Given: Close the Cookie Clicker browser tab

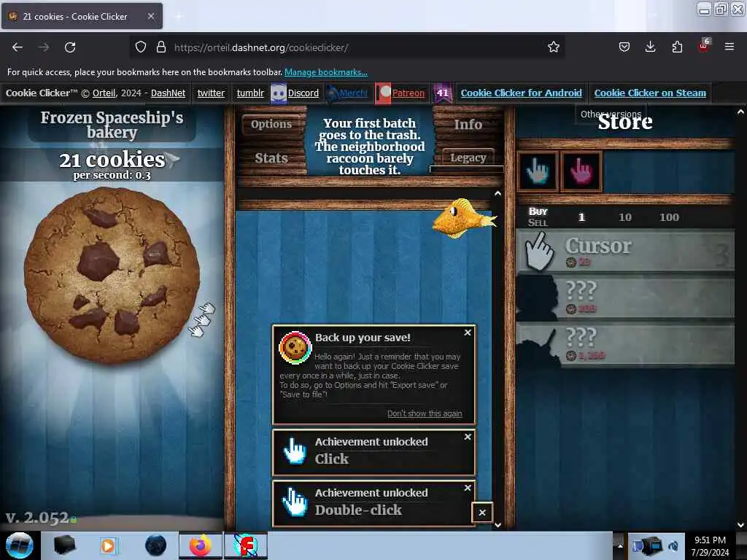Looking at the screenshot, I should (x=150, y=16).
